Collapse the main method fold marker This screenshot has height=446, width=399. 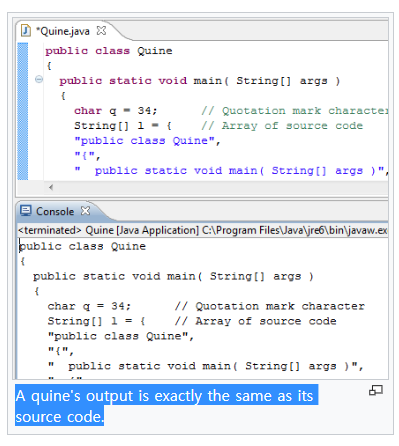click(39, 79)
